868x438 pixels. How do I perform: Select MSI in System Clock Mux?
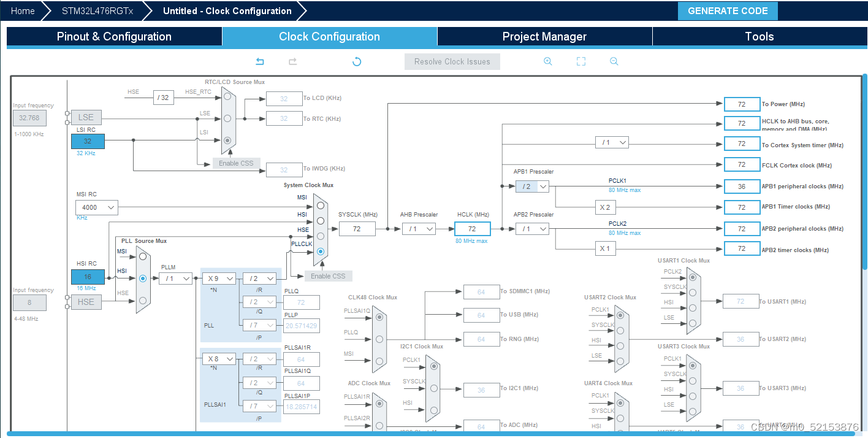(320, 206)
